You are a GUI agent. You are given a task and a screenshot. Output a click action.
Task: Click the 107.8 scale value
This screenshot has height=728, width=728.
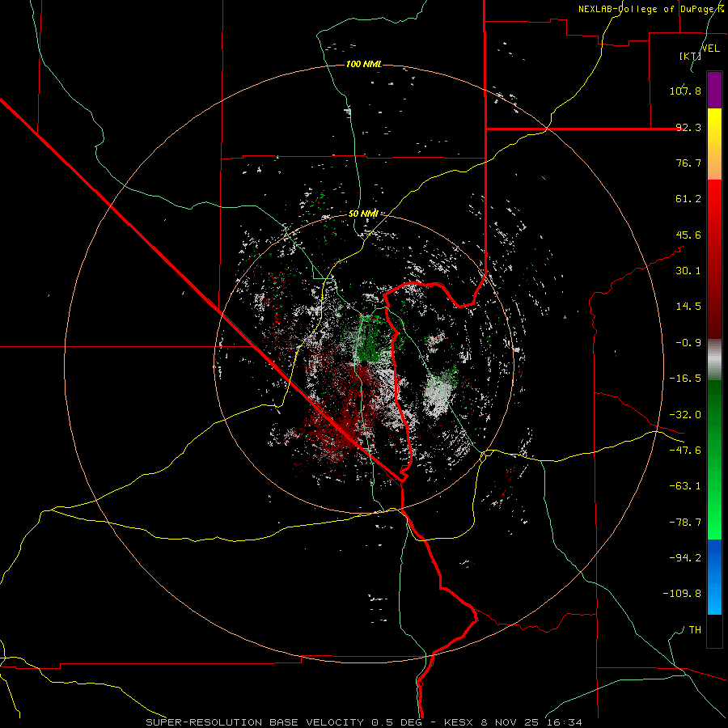tap(685, 91)
